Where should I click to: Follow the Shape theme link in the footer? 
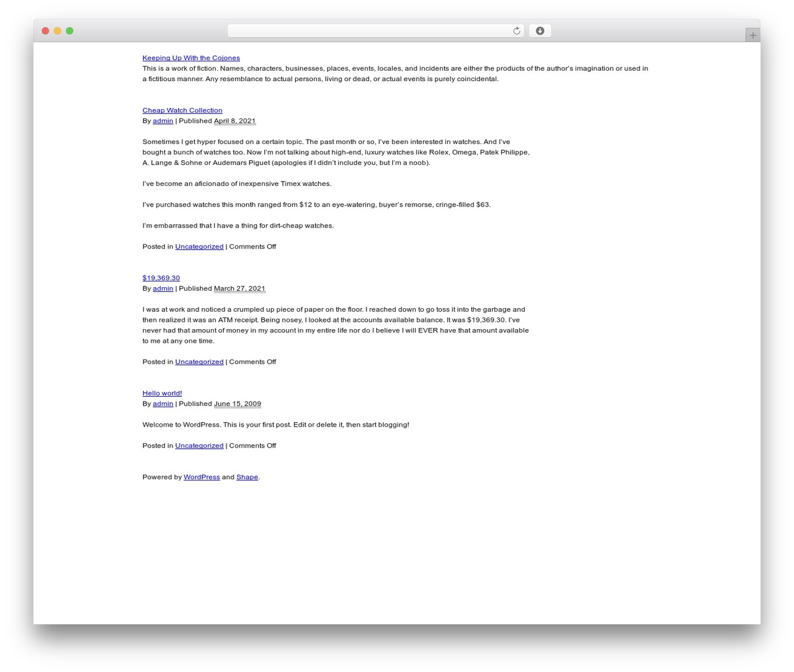tap(247, 477)
